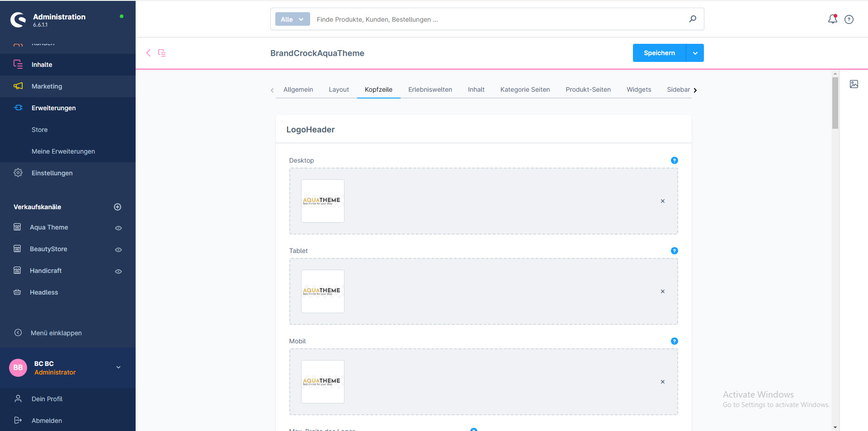This screenshot has width=868, height=431.
Task: Show help tooltip for Desktop logo
Action: pos(674,160)
